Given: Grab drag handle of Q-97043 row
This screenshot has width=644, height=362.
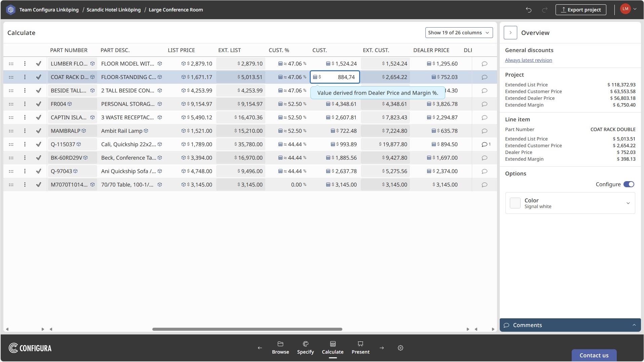Looking at the screenshot, I should pos(11,171).
